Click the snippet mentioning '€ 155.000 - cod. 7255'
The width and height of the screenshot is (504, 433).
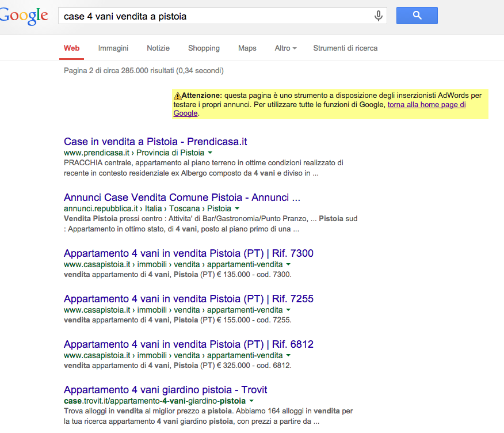click(177, 320)
